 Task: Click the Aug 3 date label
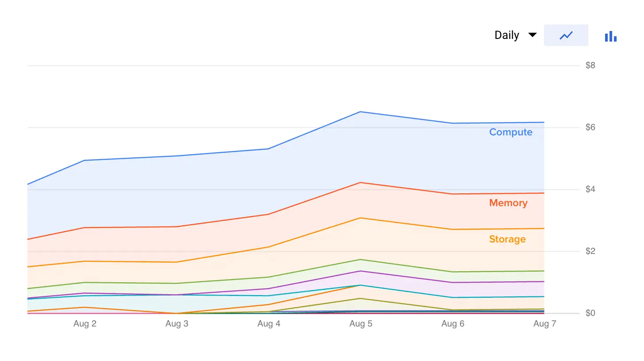coord(177,324)
